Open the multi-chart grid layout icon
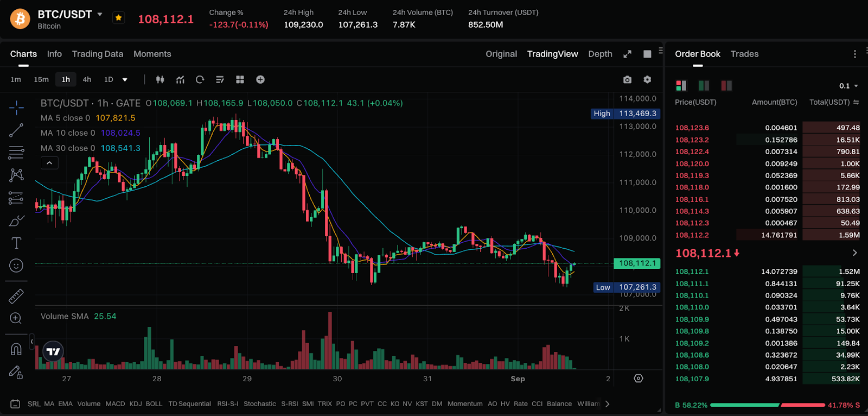This screenshot has height=416, width=868. (240, 79)
